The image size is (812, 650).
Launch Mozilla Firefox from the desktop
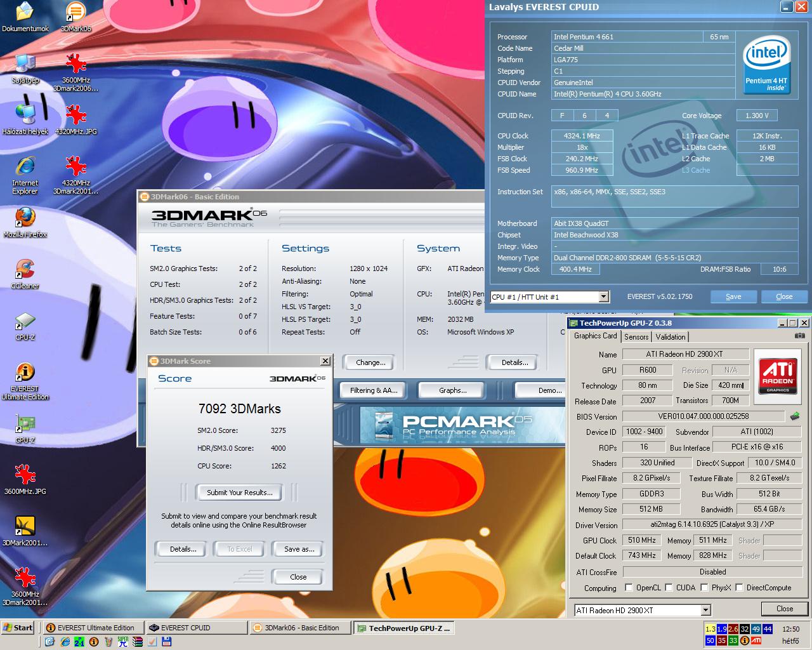click(25, 223)
